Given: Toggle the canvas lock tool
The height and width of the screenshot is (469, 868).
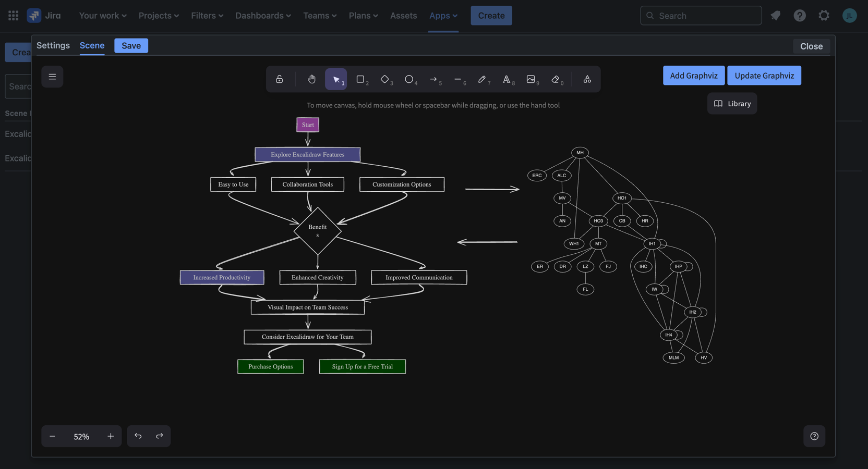Looking at the screenshot, I should [x=280, y=79].
